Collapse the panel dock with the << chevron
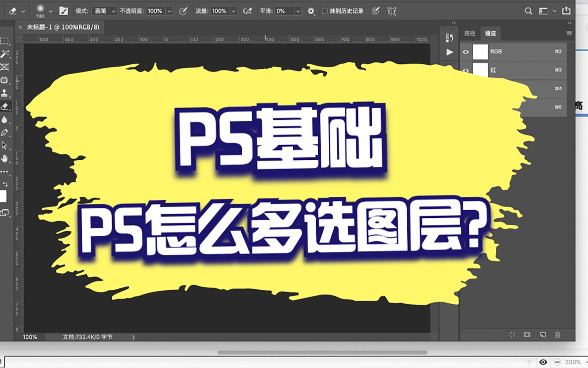The image size is (588, 368). coord(453,23)
